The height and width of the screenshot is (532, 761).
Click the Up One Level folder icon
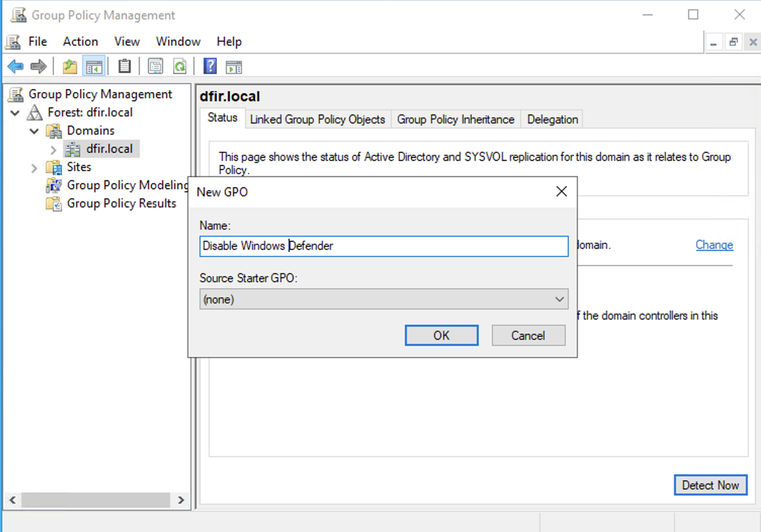coord(70,66)
